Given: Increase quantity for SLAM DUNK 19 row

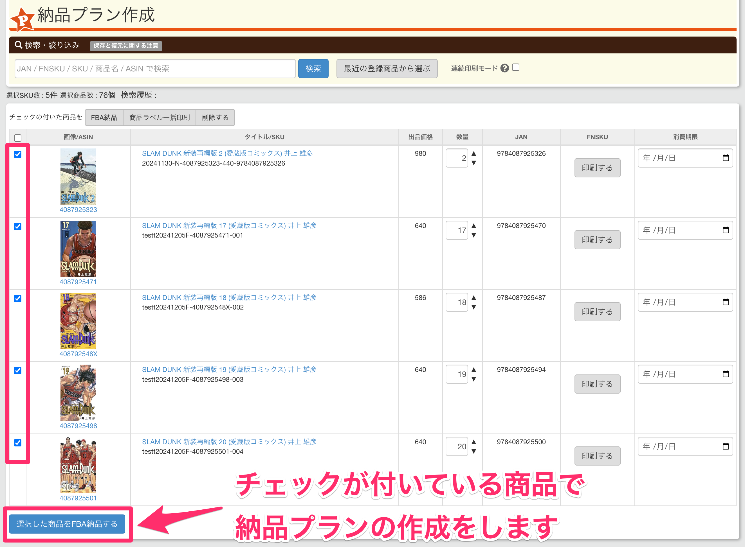Looking at the screenshot, I should point(474,370).
